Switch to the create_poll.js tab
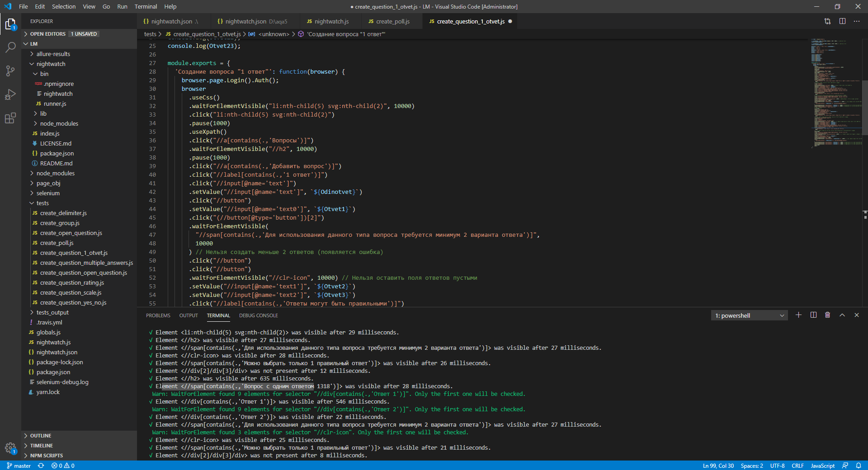The width and height of the screenshot is (868, 470). point(392,21)
